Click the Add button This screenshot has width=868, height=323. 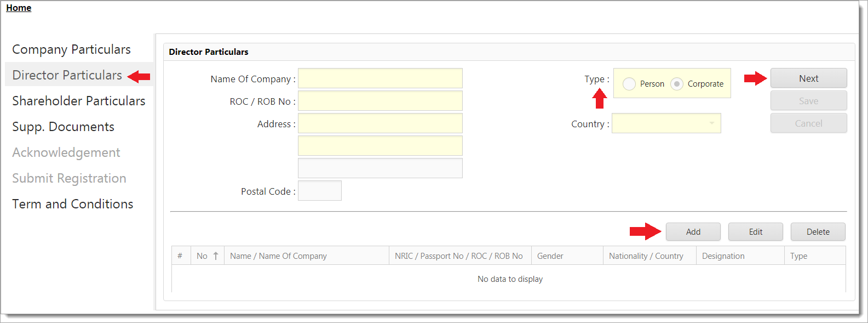(693, 232)
